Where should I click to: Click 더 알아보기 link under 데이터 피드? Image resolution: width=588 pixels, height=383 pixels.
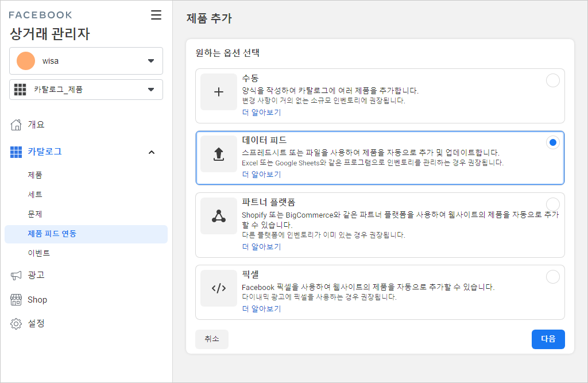click(x=261, y=175)
